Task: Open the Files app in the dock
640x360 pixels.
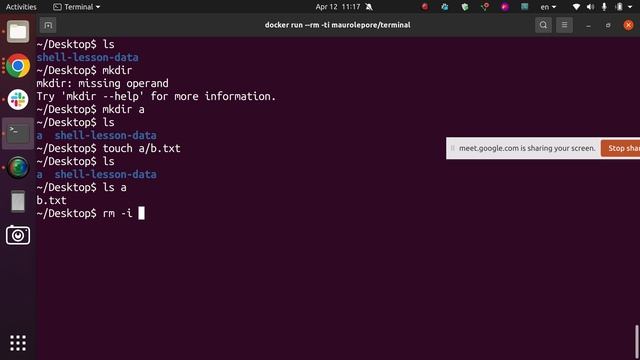Action: pos(18,31)
